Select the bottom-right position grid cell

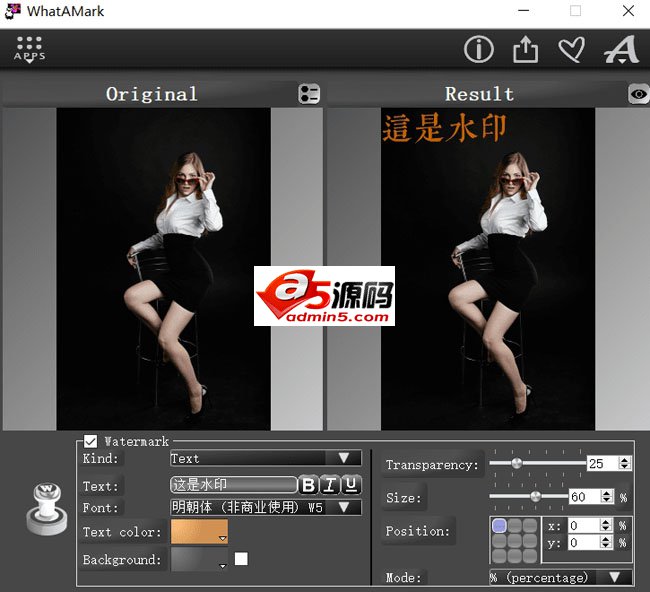(x=530, y=556)
